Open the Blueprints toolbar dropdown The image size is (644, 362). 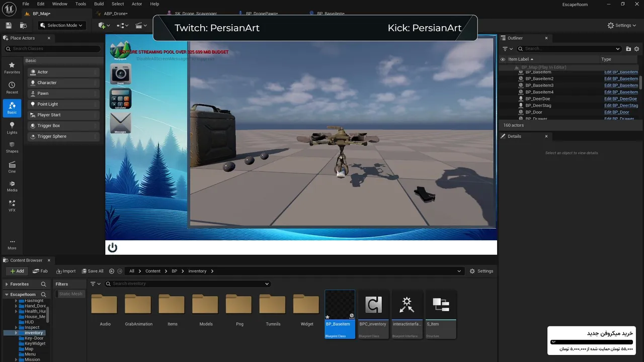122,25
